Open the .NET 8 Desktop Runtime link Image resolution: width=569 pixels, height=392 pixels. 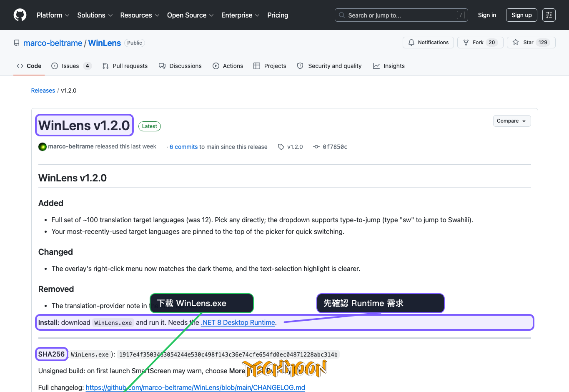[238, 322]
